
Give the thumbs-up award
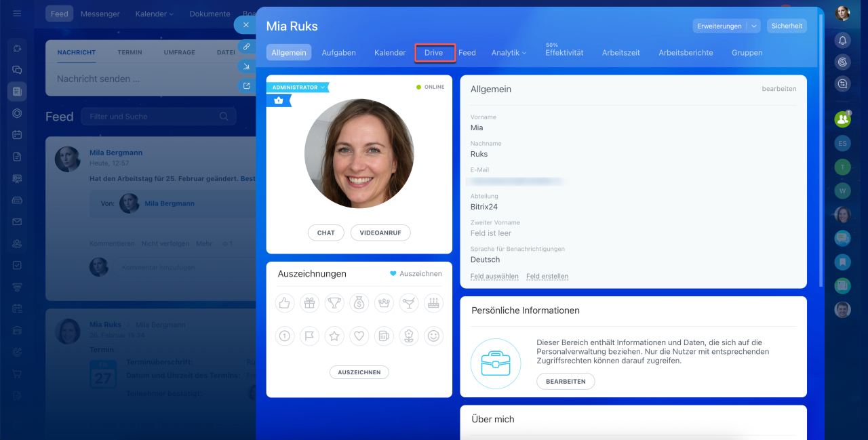tap(285, 304)
